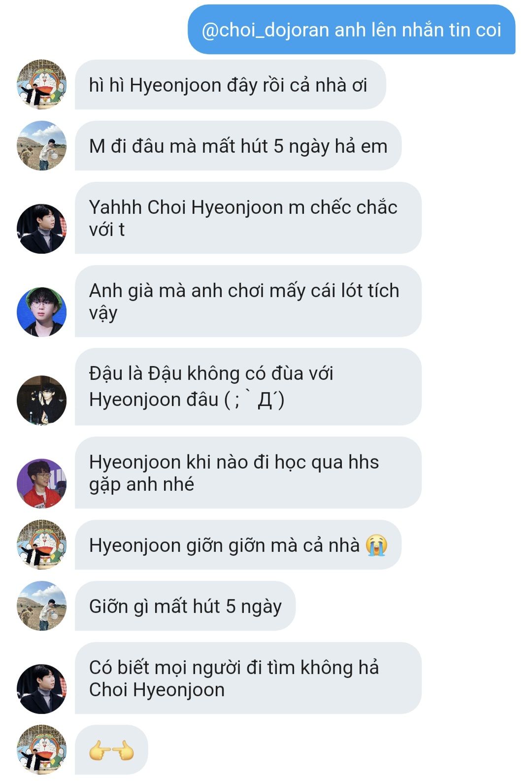Tap the crying emoji in 'giỡn giỡn' message
Screen dimensions: 532x783
pos(377,545)
